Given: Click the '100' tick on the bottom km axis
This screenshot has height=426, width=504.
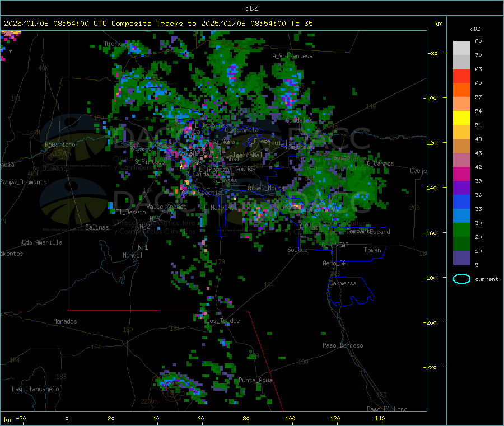Looking at the screenshot, I should pyautogui.click(x=290, y=419).
